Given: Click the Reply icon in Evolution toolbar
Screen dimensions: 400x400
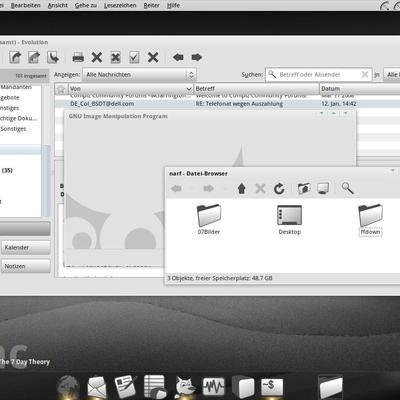Looking at the screenshot, I should [x=15, y=57].
